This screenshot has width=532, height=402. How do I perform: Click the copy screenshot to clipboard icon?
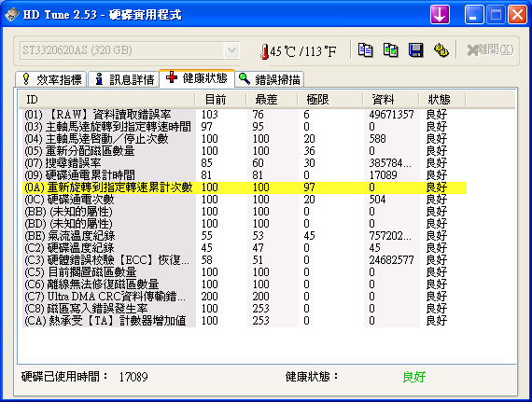(390, 50)
